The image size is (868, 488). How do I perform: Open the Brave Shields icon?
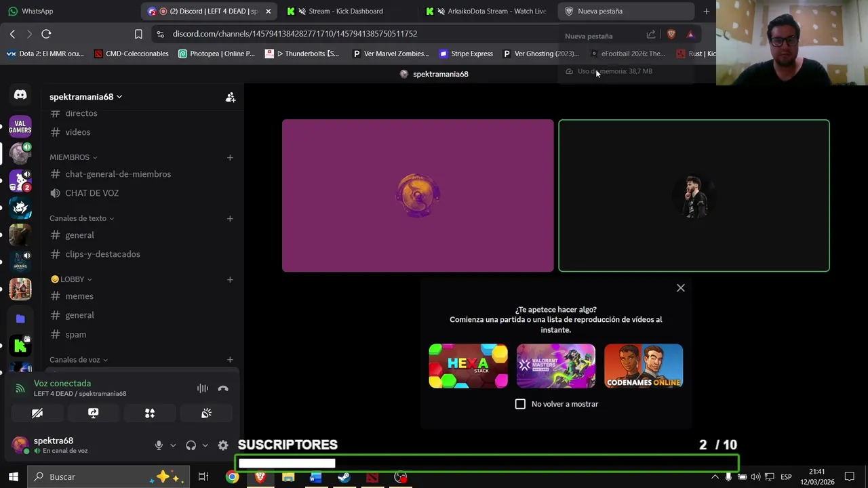pyautogui.click(x=671, y=34)
